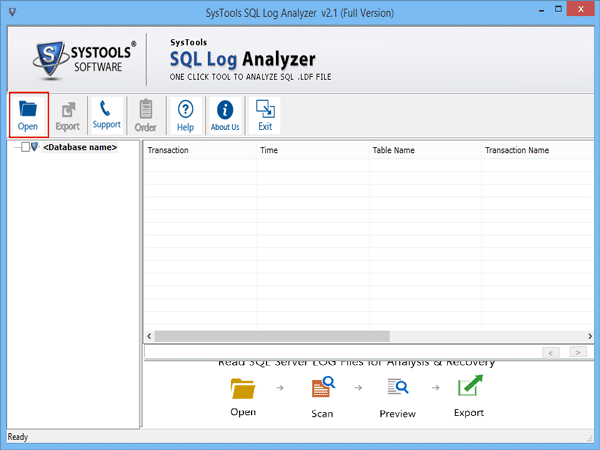Minimize the SQL Log Analyzer window
The height and width of the screenshot is (450, 600).
(x=541, y=10)
